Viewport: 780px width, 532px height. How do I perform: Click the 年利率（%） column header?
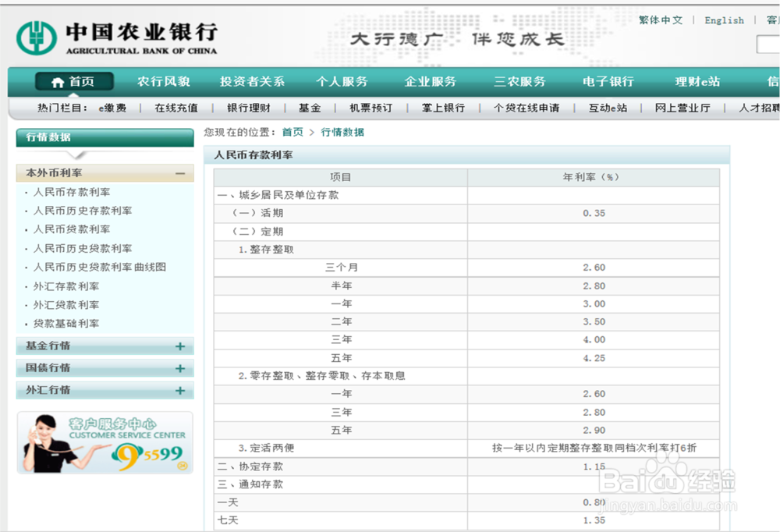click(x=594, y=177)
